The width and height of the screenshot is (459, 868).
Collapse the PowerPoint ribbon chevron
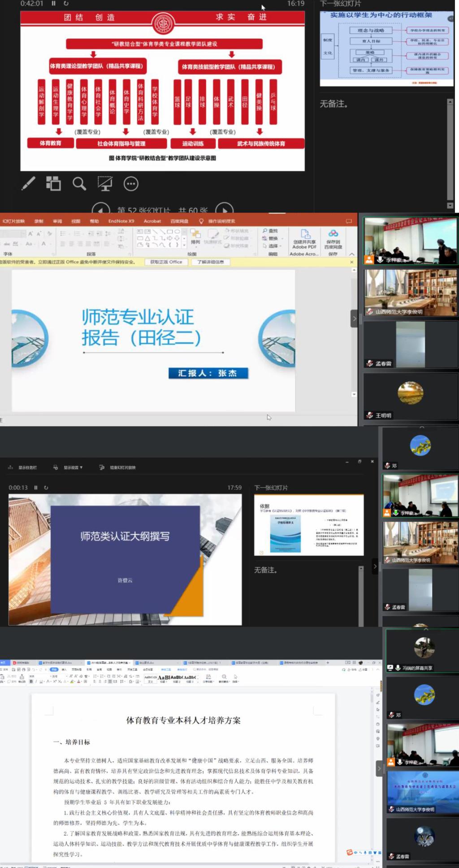tap(352, 254)
